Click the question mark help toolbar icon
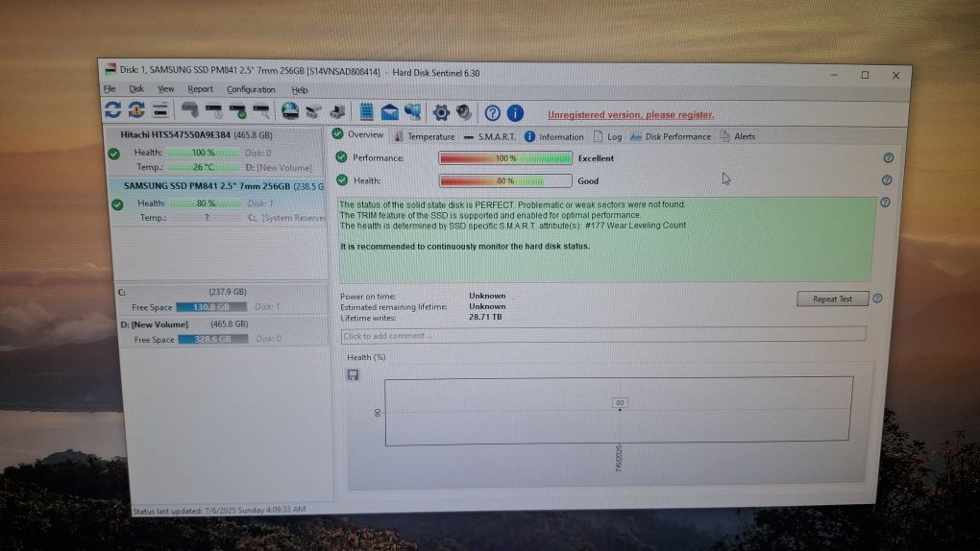Image resolution: width=980 pixels, height=551 pixels. 493,113
